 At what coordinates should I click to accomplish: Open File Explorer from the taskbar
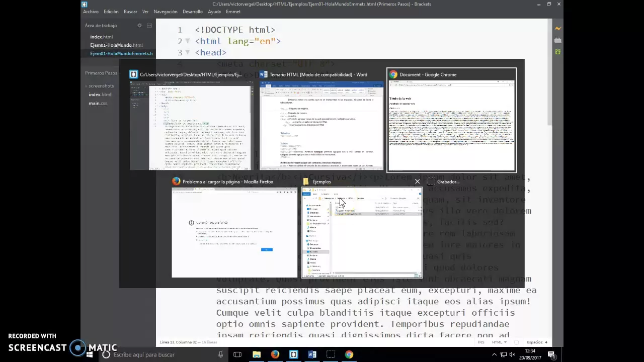257,354
